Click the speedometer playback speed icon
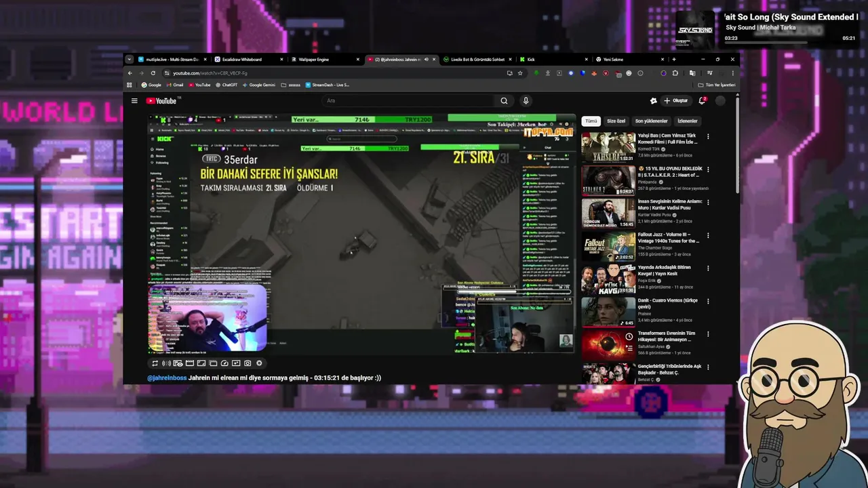Viewport: 868px width, 488px height. pos(224,363)
